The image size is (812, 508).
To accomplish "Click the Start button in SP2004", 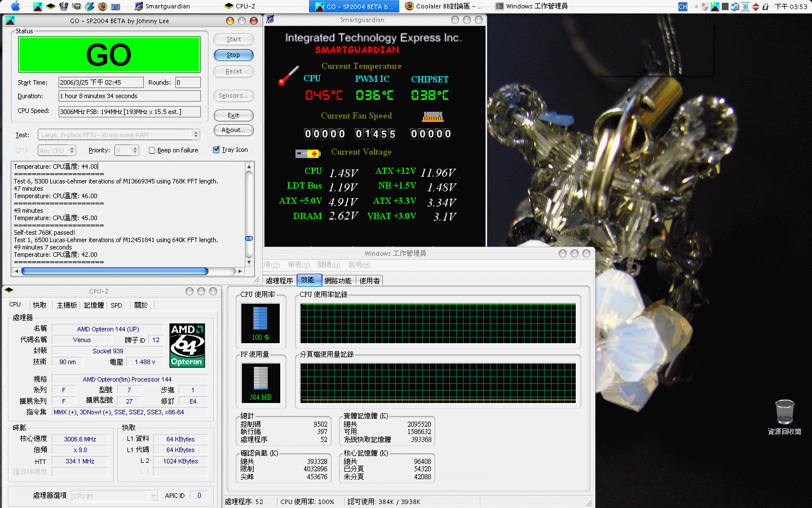I will click(233, 39).
